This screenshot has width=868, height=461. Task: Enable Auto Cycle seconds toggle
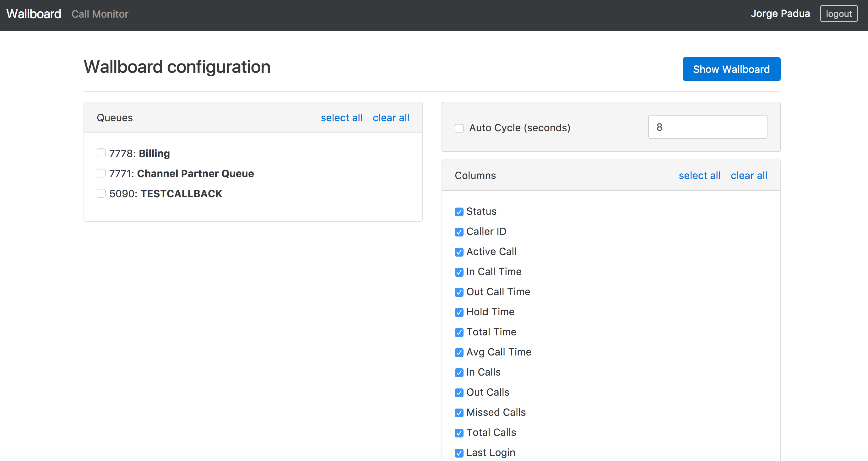coord(459,127)
